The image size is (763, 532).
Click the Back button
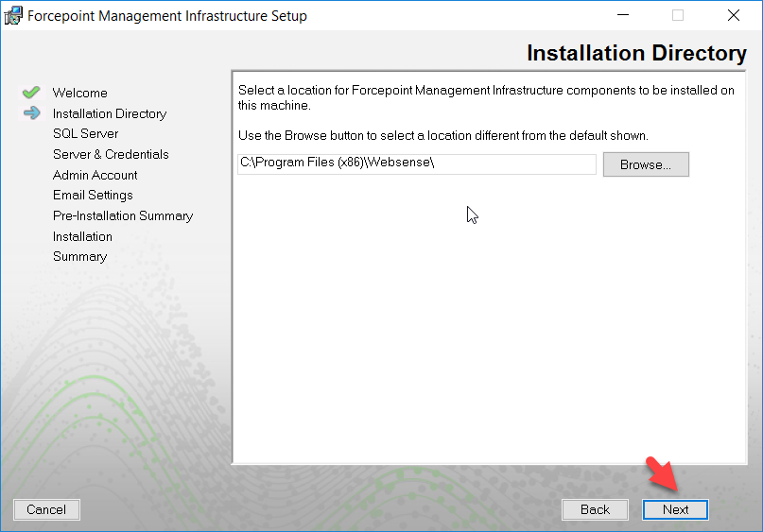595,509
